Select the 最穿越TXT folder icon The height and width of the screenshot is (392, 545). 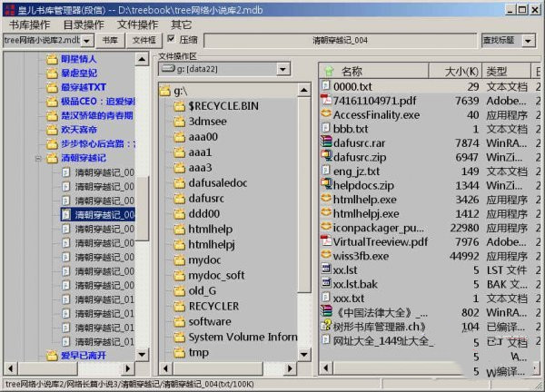[52, 87]
